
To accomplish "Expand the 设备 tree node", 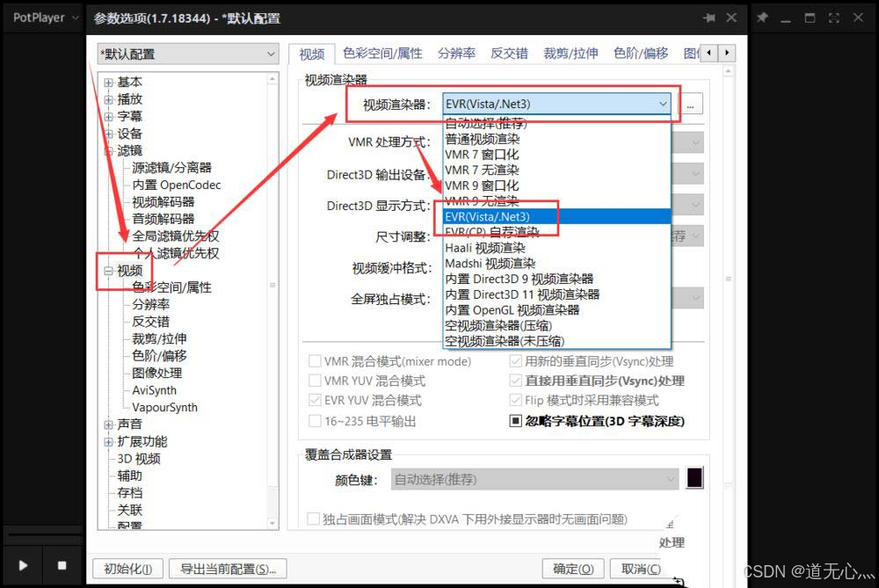I will [x=108, y=134].
